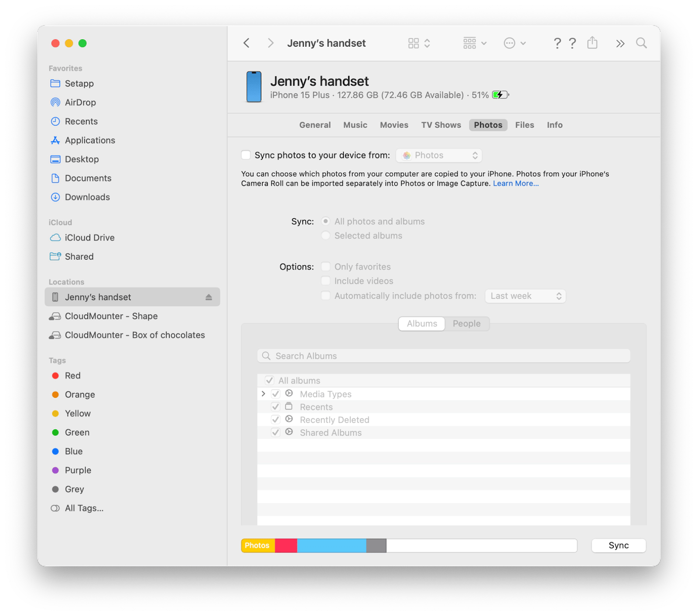The width and height of the screenshot is (698, 616).
Task: Expand Media Types album row
Action: (263, 394)
